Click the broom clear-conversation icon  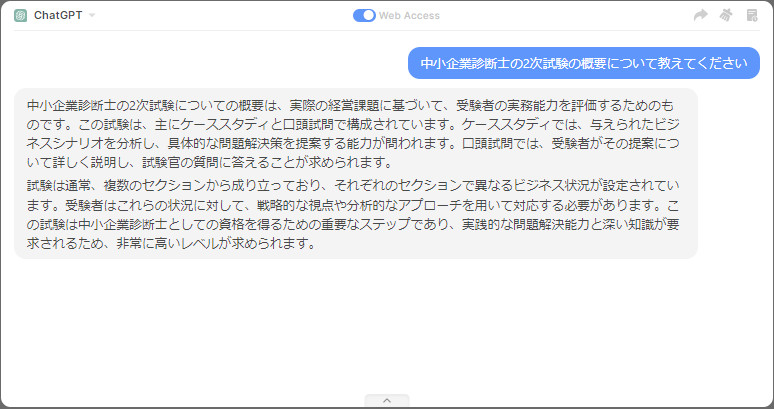[x=726, y=15]
